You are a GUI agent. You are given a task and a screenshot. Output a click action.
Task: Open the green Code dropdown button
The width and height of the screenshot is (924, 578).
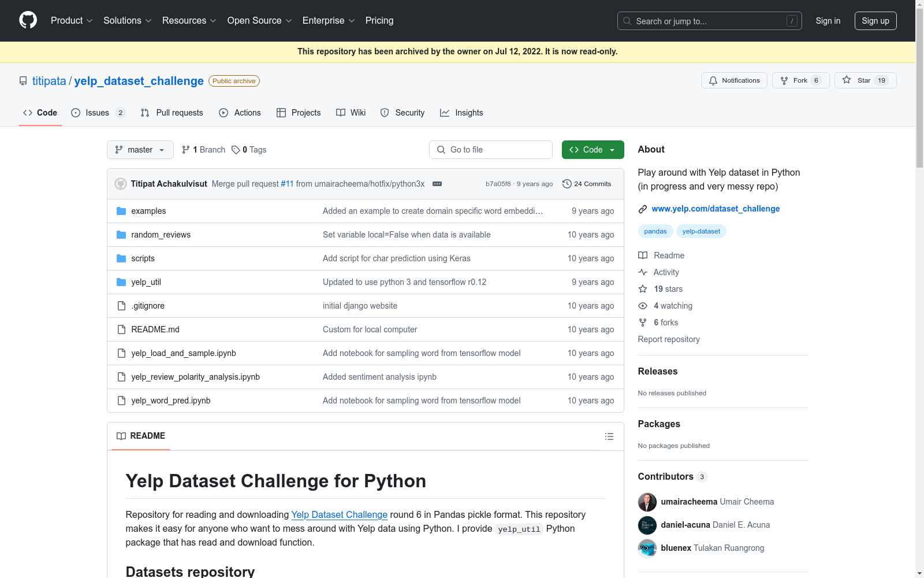(593, 150)
